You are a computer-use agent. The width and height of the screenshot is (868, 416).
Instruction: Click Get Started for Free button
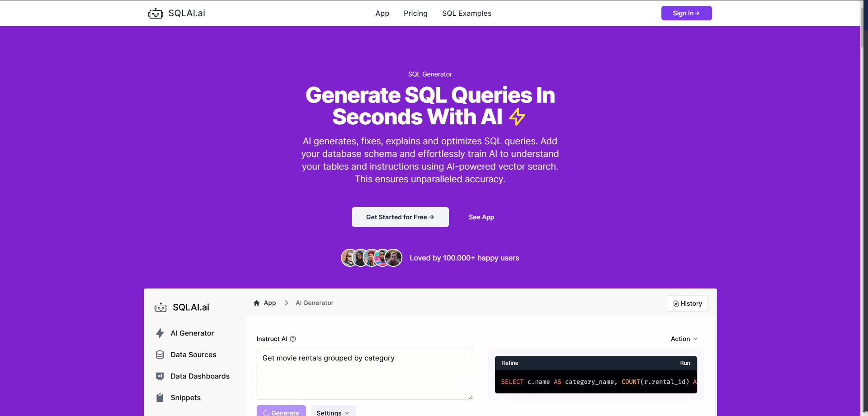400,217
